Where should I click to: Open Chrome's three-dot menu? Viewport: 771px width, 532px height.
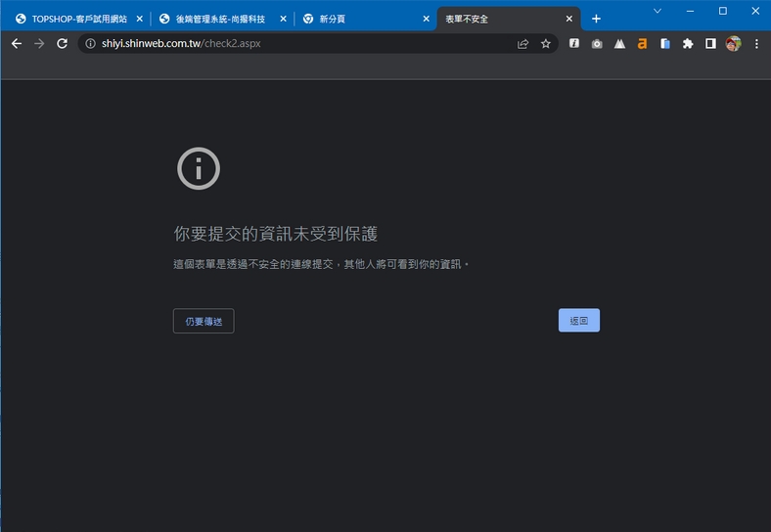[x=756, y=44]
